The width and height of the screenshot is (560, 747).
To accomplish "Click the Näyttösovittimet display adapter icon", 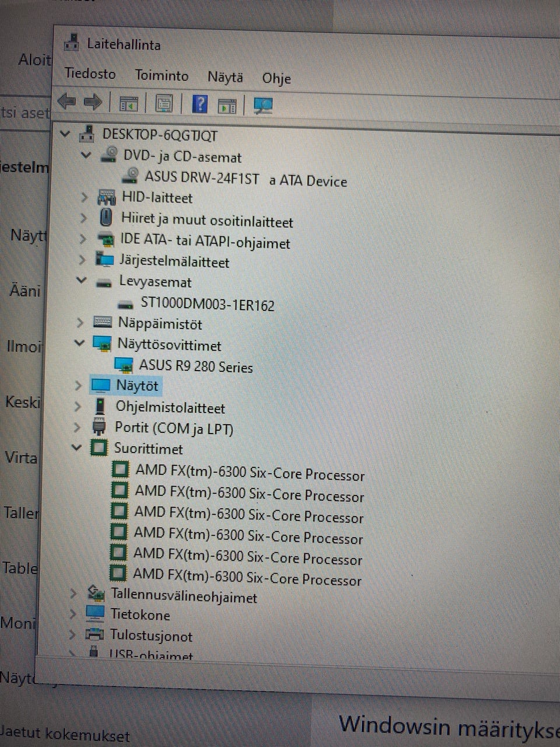I will click(103, 344).
